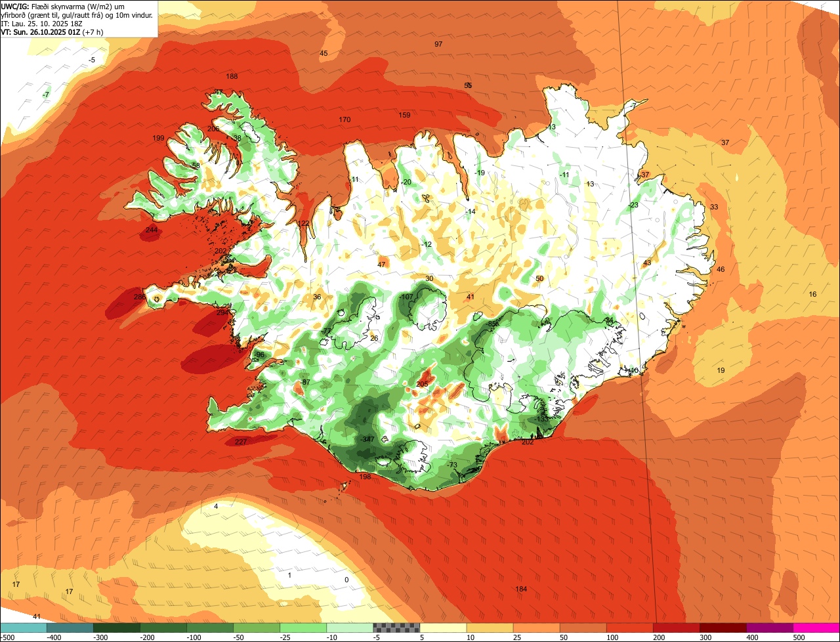The image size is (840, 642).
Task: Pick the green swatch between -100 and -50
Action: click(x=210, y=628)
